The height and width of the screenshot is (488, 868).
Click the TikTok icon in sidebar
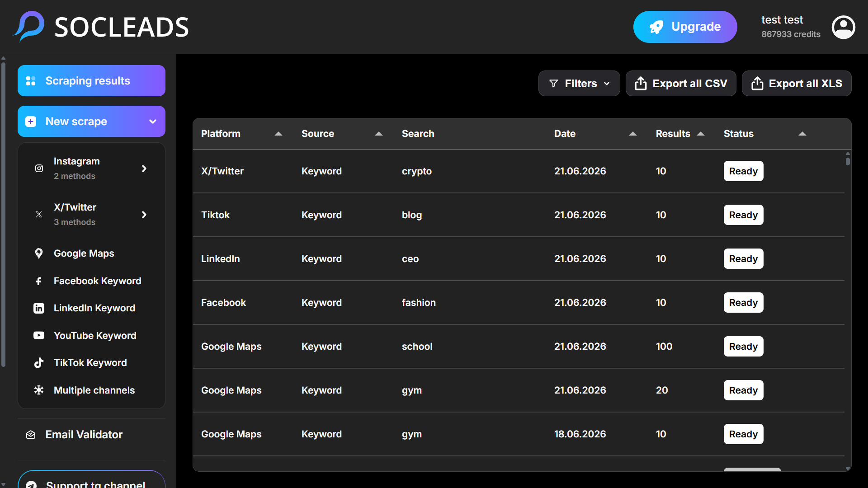(39, 363)
